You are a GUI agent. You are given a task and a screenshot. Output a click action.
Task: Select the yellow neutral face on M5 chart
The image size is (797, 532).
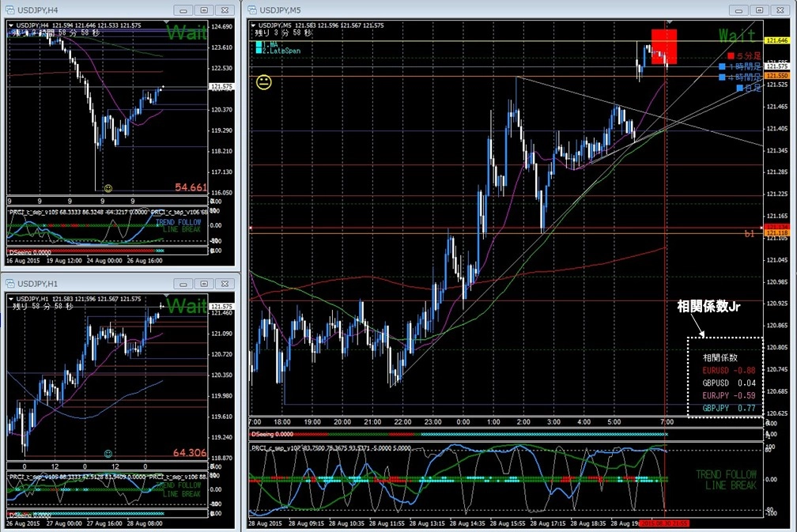click(264, 81)
